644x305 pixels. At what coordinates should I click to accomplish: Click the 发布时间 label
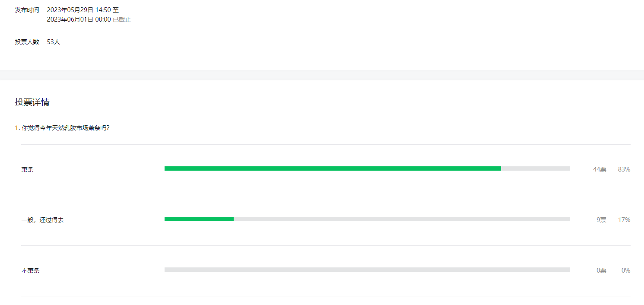tap(27, 10)
